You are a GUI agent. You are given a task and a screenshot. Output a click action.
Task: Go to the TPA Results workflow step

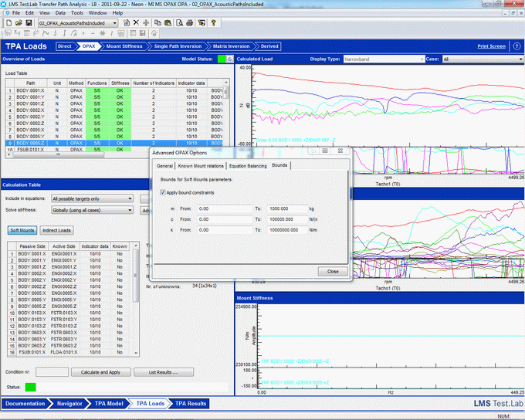pyautogui.click(x=191, y=403)
